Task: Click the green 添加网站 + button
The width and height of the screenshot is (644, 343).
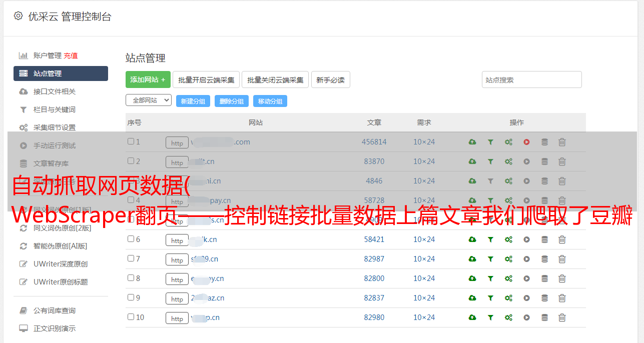Action: (x=148, y=79)
